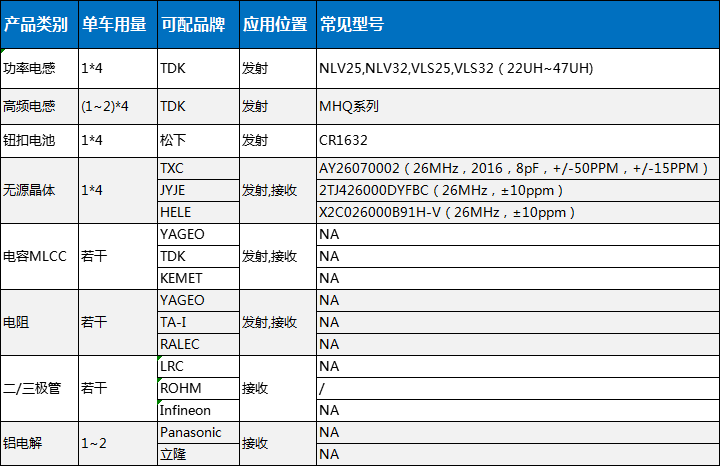The width and height of the screenshot is (720, 467).
Task: Click the 铝电解 cell
Action: (x=39, y=443)
